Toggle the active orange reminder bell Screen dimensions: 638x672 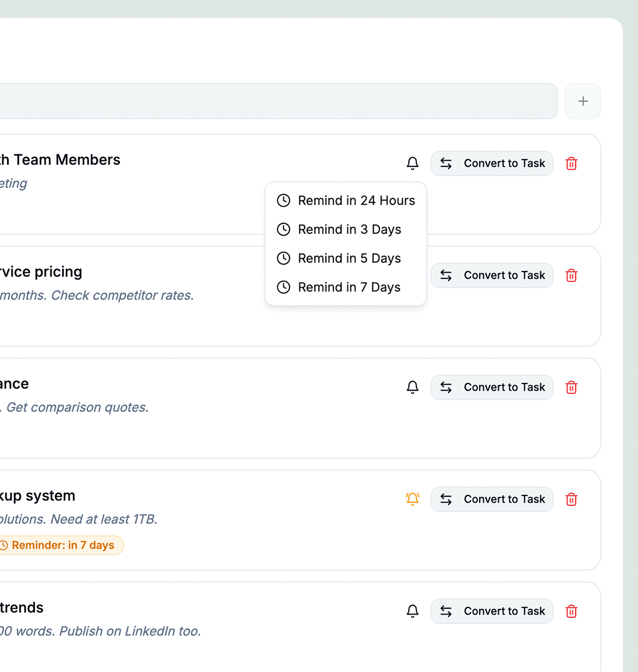412,499
